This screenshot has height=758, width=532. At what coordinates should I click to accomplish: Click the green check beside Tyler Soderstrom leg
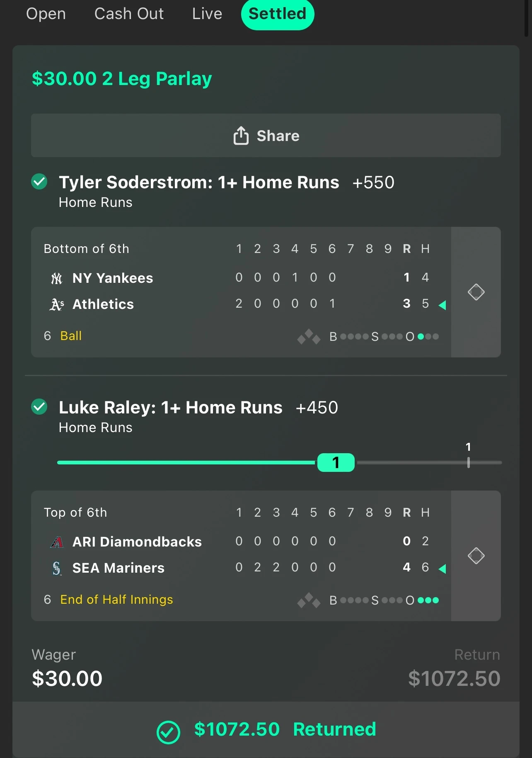click(x=39, y=182)
